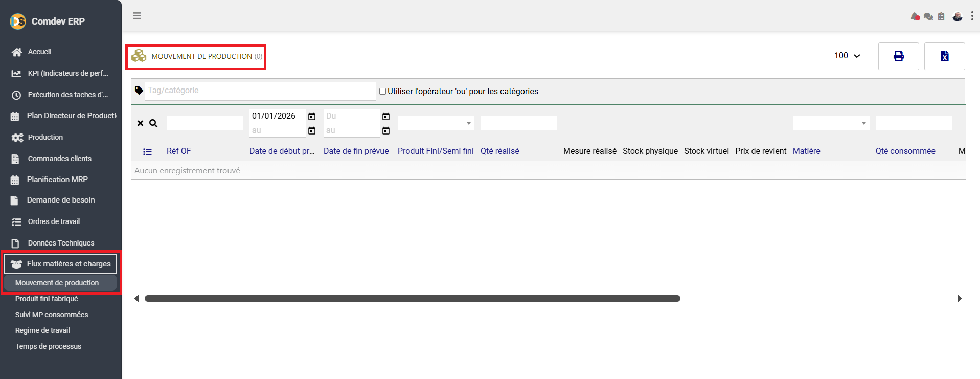Click the Mesure réalisé column header
The image size is (980, 379).
point(590,151)
